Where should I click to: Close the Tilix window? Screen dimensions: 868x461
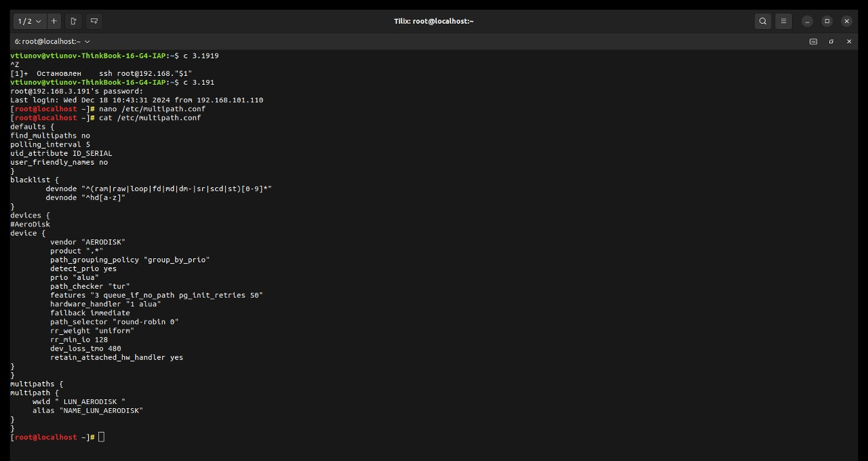[x=846, y=21]
